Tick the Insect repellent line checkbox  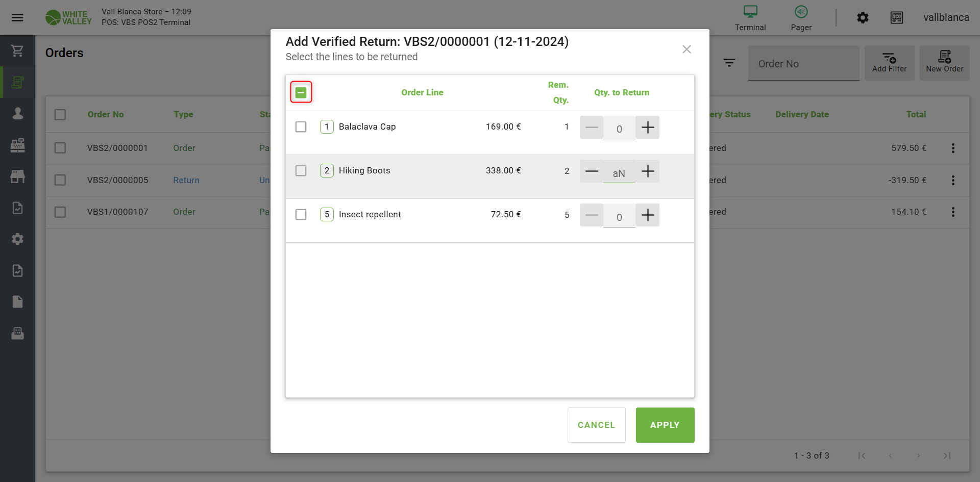pyautogui.click(x=301, y=214)
